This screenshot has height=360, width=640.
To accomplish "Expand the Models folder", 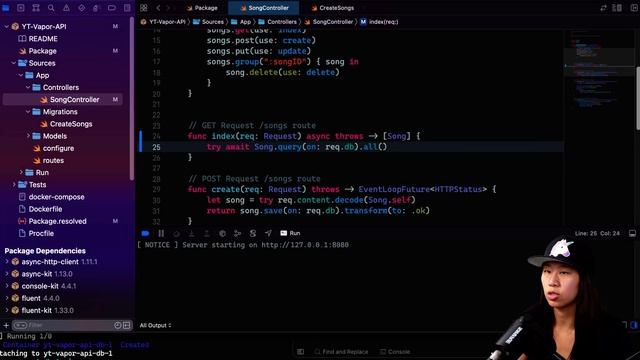I will (28, 136).
